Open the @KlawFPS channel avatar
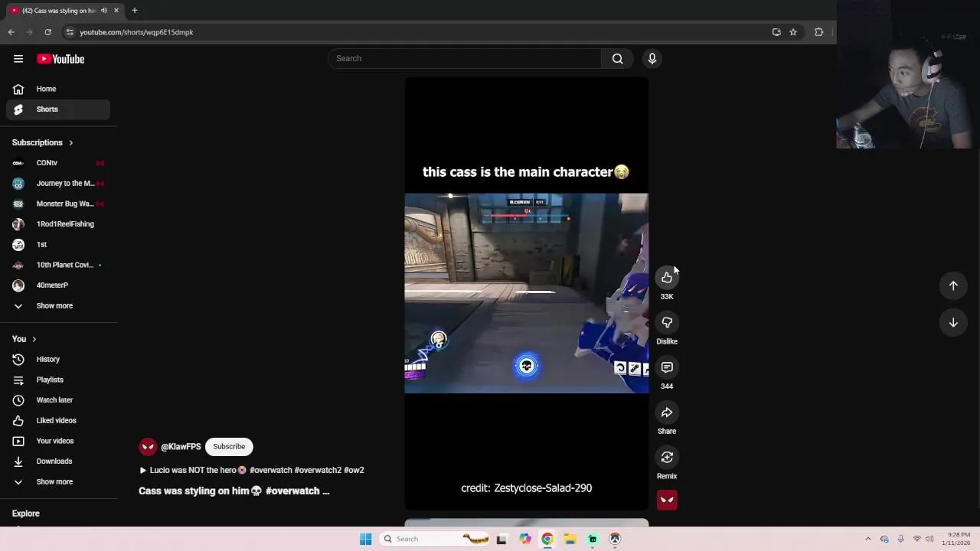This screenshot has width=980, height=551. (x=148, y=447)
